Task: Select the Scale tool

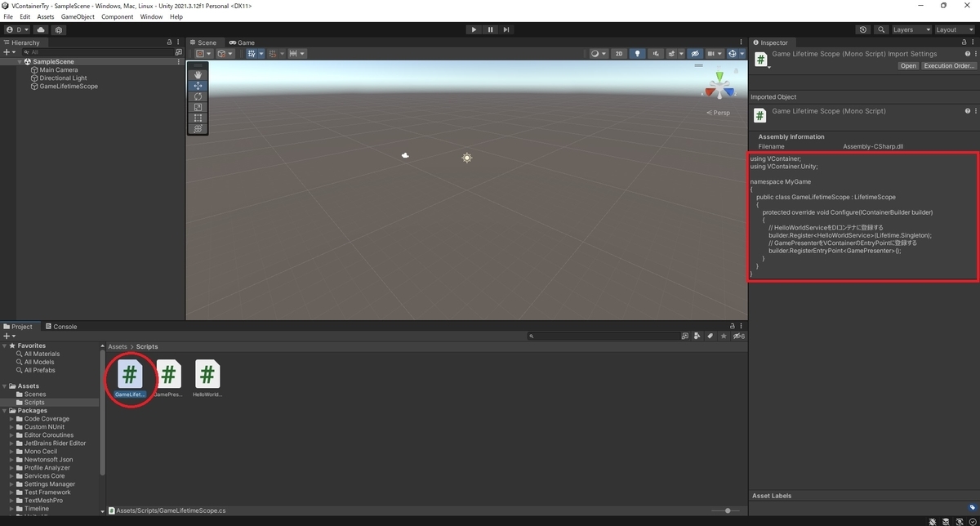Action: pos(198,107)
